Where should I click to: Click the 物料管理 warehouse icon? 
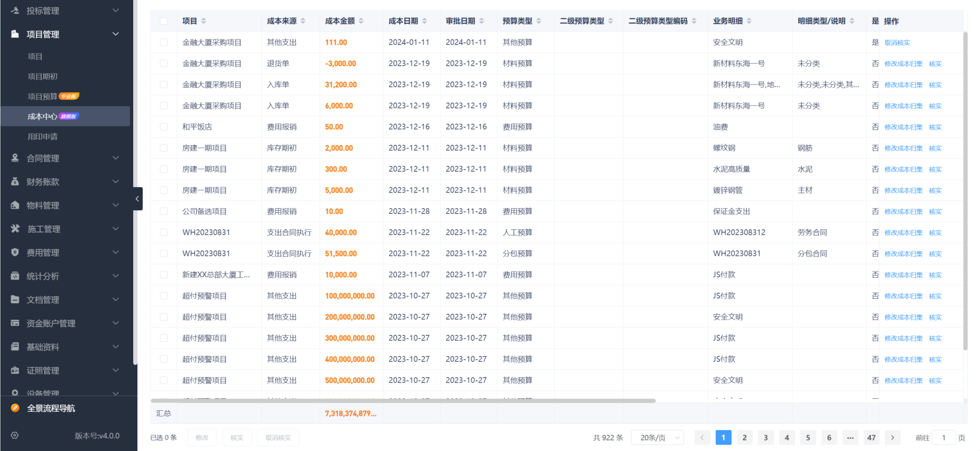coord(15,205)
